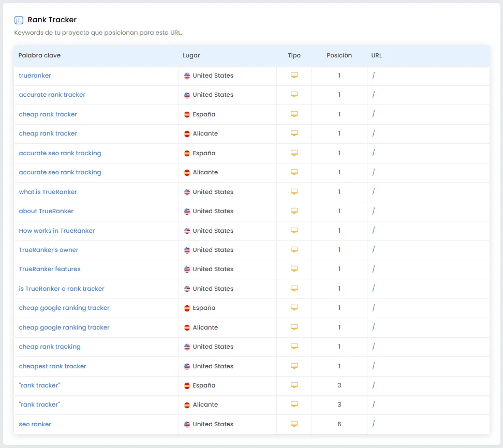Open URL slash link in cheapest rank tracker row

[x=374, y=366]
